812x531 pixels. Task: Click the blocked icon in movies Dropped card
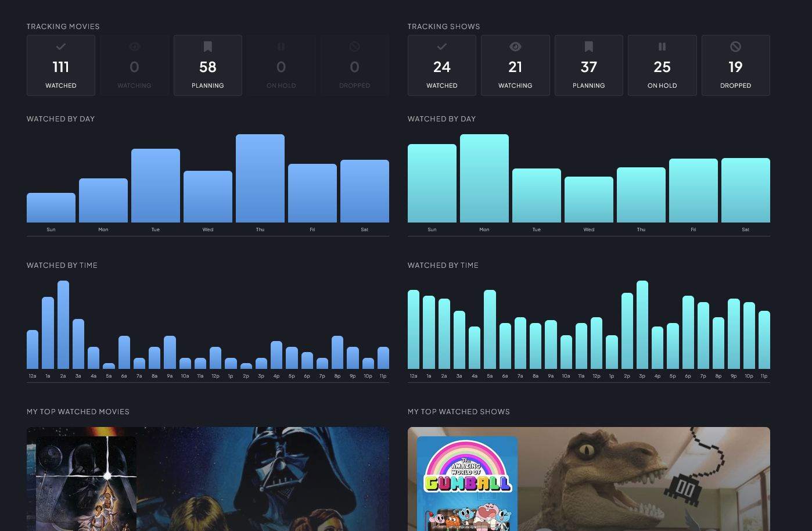[x=355, y=46]
